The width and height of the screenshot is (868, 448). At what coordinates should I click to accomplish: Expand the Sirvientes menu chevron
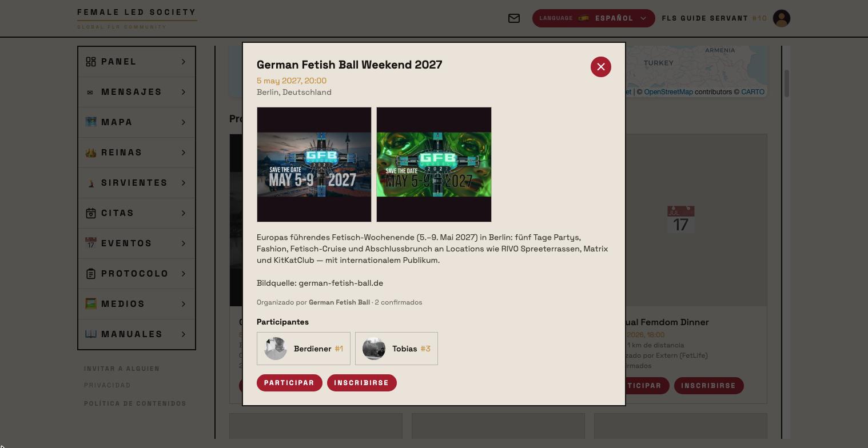point(184,183)
